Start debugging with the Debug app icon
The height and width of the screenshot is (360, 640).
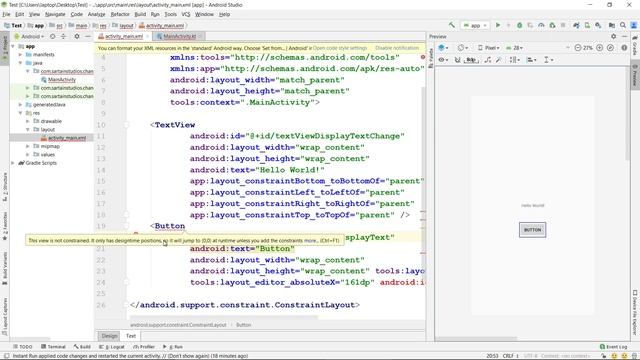(519, 25)
